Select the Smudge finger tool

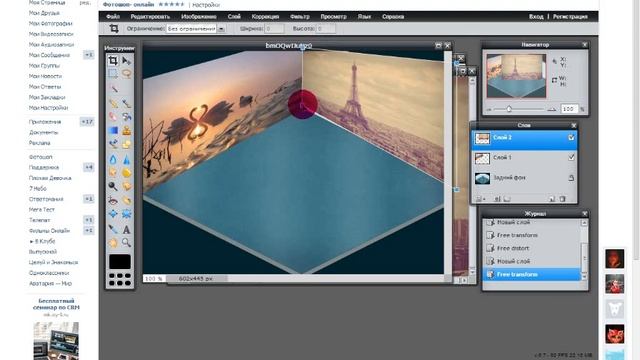113,173
